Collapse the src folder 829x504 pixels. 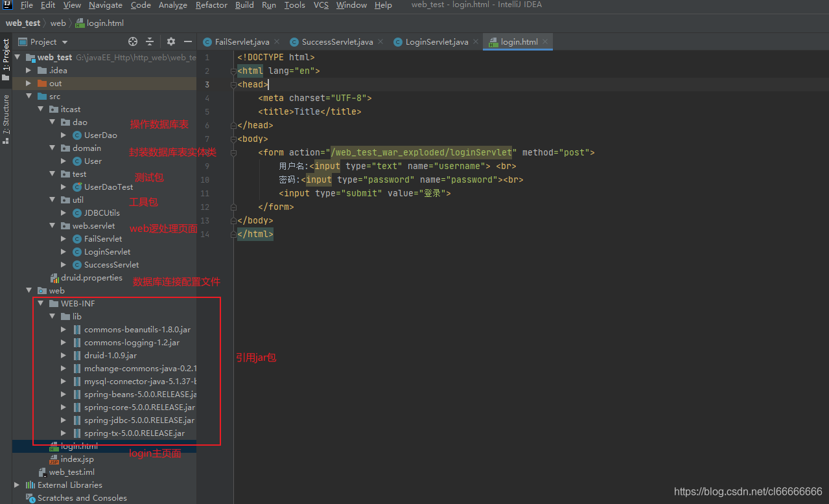(x=29, y=97)
